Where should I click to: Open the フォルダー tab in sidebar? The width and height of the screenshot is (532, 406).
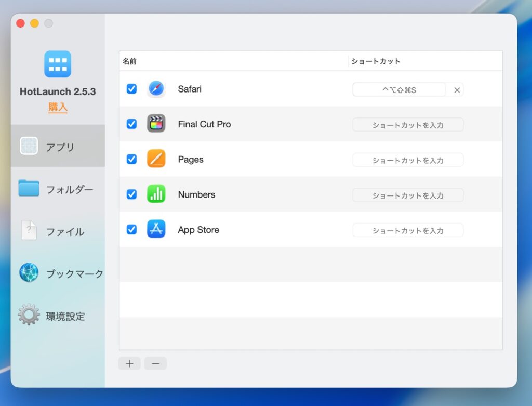[58, 189]
